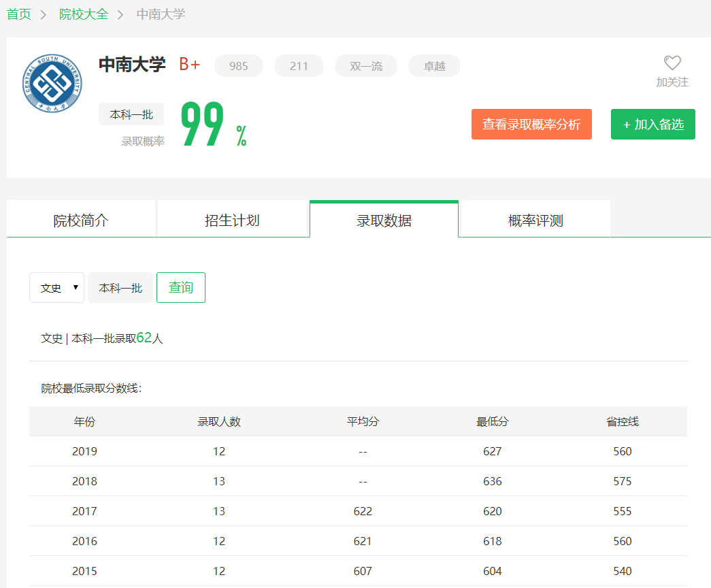Click the 中南大学 title heading
The height and width of the screenshot is (588, 711).
[x=133, y=64]
